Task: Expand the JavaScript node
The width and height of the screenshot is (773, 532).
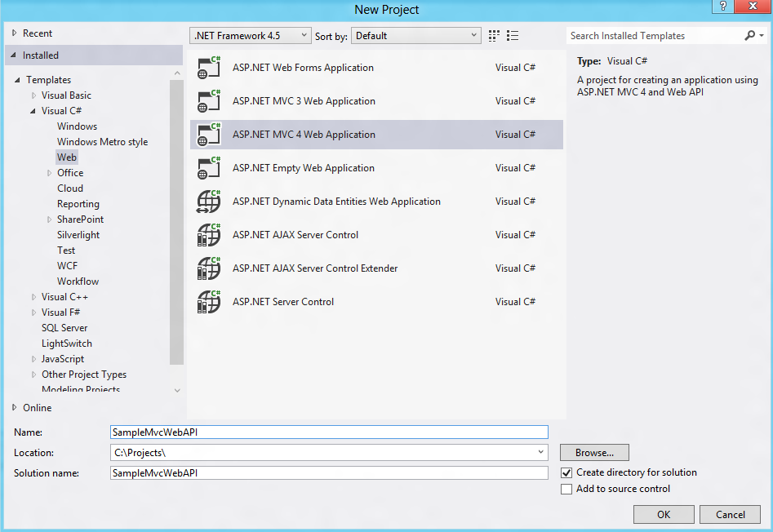Action: [x=33, y=359]
